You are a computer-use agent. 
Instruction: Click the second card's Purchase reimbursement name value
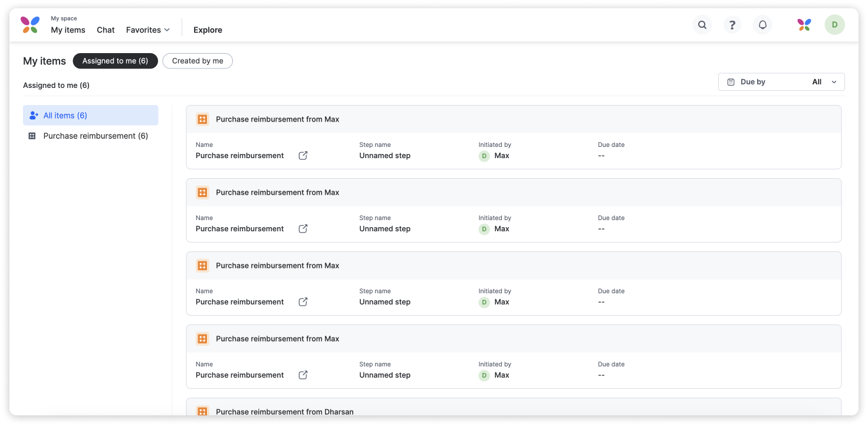[240, 229]
